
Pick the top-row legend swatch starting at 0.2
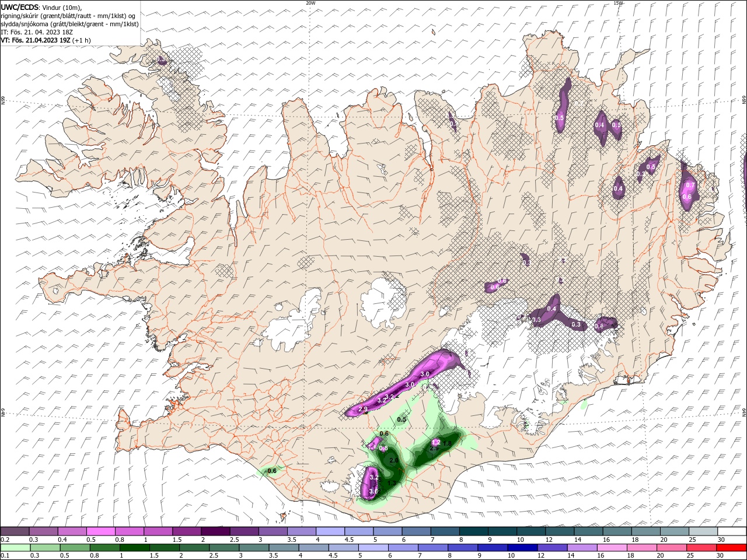pyautogui.click(x=15, y=531)
